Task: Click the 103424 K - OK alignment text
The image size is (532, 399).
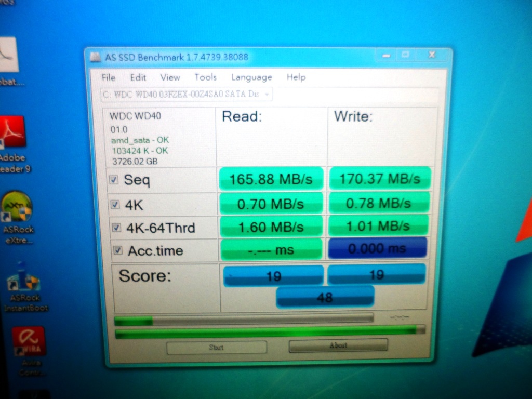Action: [140, 151]
